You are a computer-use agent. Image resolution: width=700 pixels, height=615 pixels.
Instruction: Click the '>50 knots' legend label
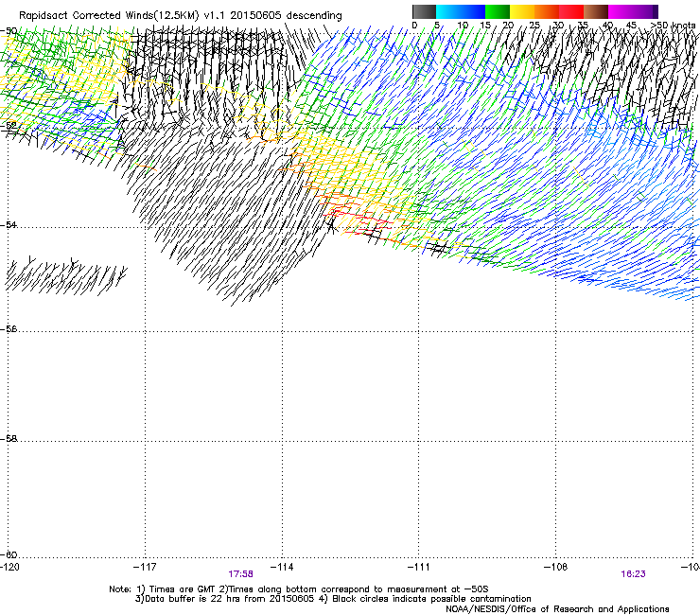673,26
